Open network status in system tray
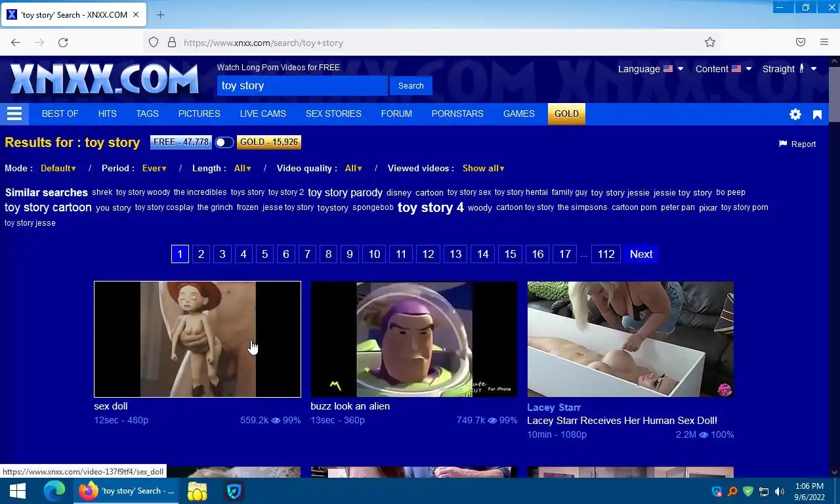Image resolution: width=840 pixels, height=504 pixels. (x=764, y=492)
